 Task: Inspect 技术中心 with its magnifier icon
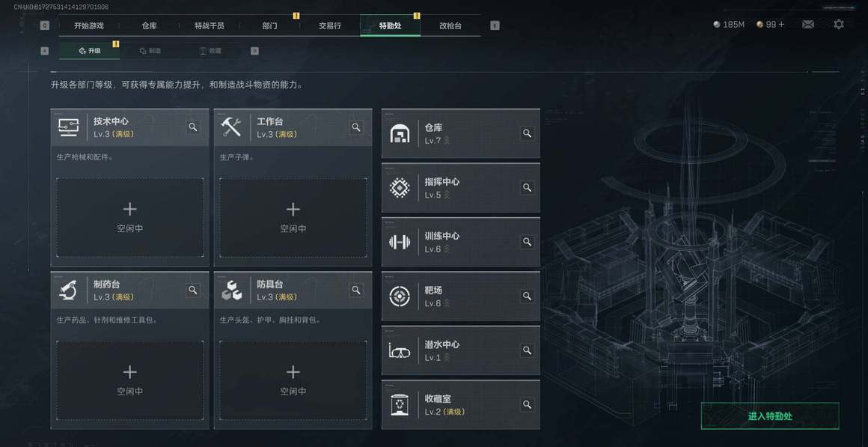[193, 127]
